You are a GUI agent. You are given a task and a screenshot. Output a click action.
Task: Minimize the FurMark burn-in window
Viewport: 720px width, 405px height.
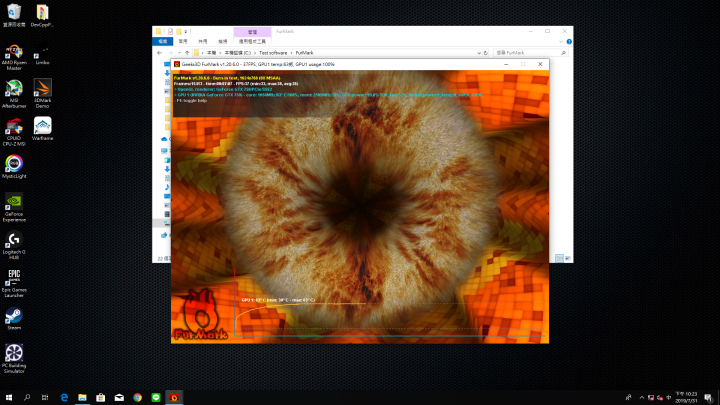[x=506, y=64]
